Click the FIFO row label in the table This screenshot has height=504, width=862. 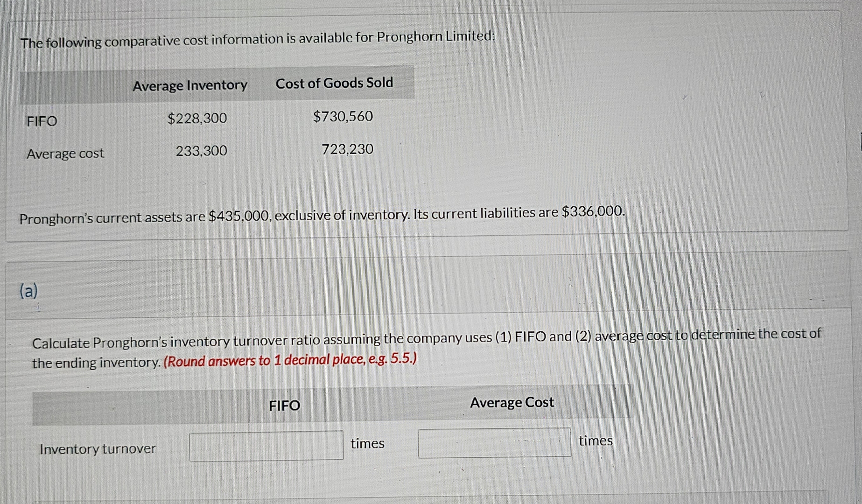[41, 122]
